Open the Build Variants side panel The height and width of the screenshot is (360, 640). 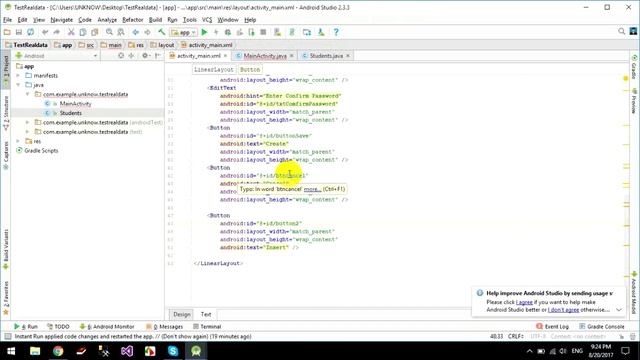pyautogui.click(x=6, y=249)
